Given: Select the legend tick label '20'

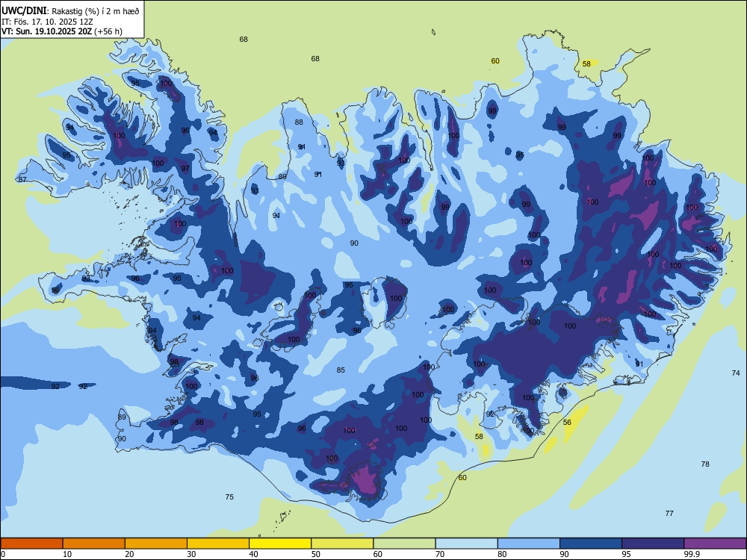Looking at the screenshot, I should 129,554.
